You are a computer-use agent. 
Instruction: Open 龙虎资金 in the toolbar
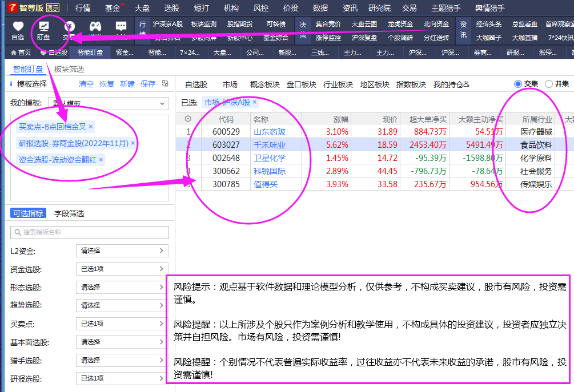400,24
